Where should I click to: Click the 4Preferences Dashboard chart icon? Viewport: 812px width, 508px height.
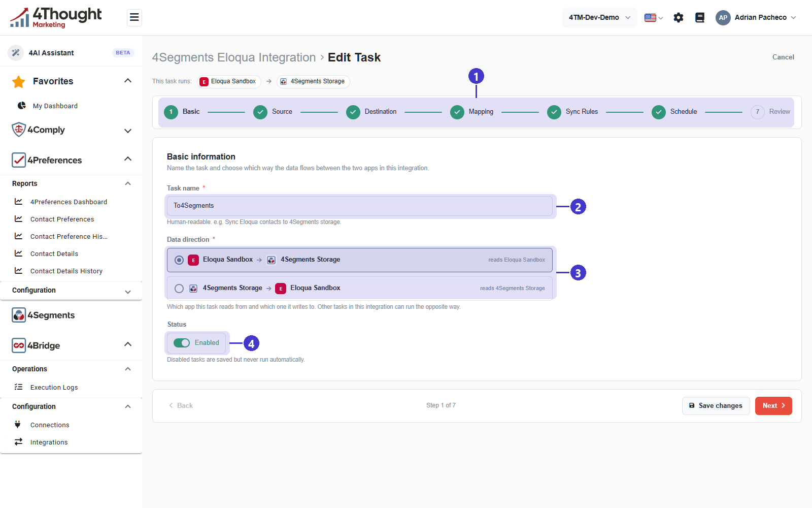19,202
